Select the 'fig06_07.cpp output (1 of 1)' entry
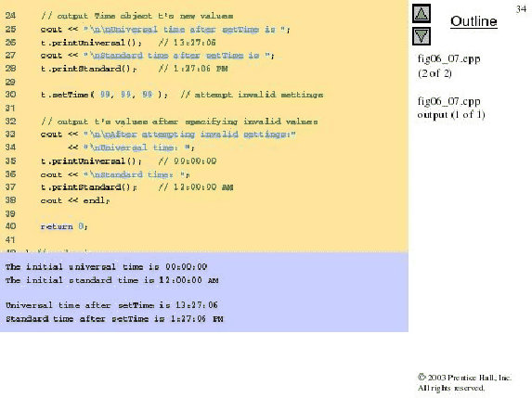 click(451, 108)
